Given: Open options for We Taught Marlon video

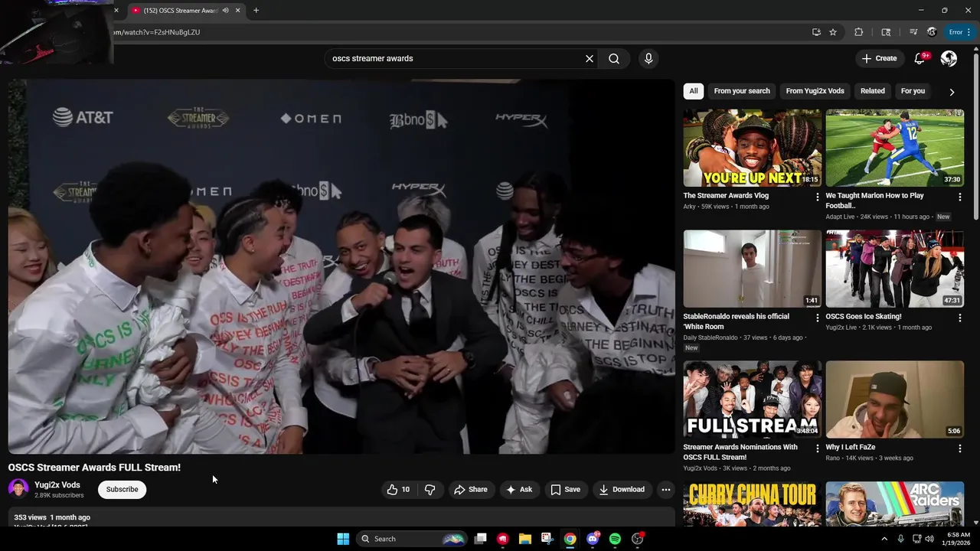Looking at the screenshot, I should point(959,197).
